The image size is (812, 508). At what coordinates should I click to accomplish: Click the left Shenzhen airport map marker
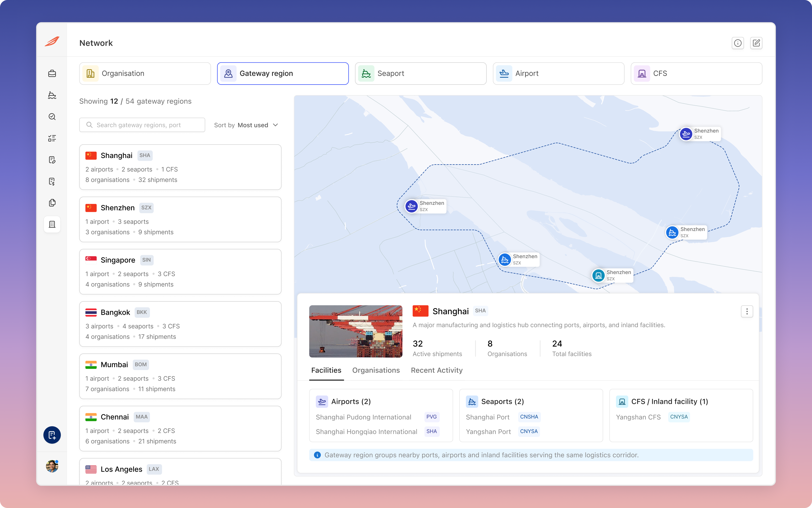tap(425, 206)
